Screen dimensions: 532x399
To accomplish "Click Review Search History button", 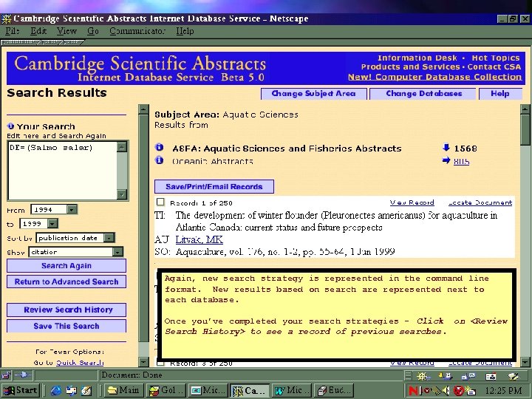I will point(66,310).
